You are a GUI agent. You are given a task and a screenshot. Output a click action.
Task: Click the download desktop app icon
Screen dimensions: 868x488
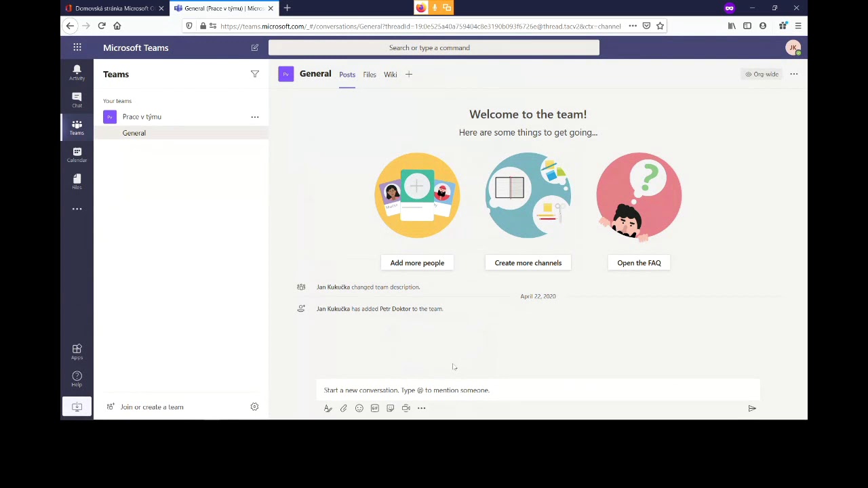pos(77,407)
